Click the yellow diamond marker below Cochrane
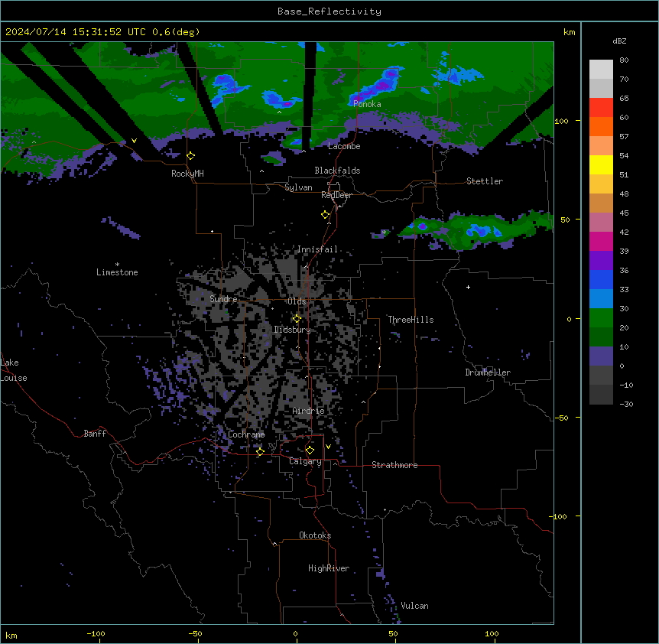The image size is (659, 644). pos(260,452)
